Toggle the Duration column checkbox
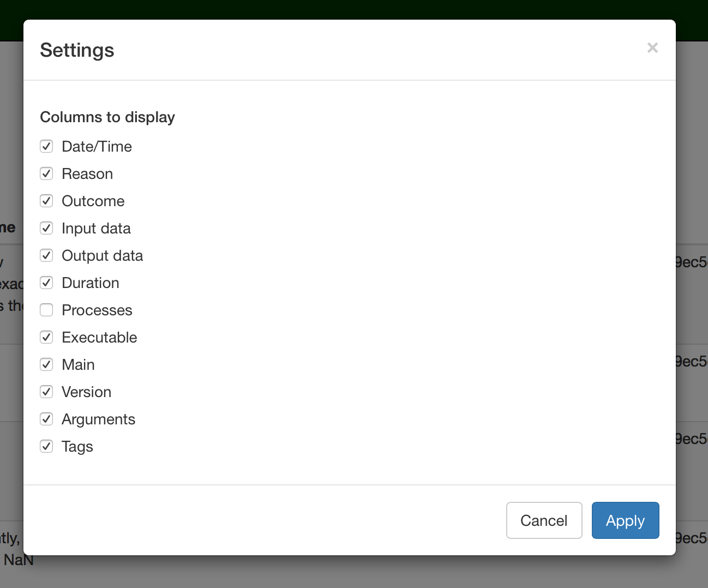This screenshot has height=588, width=708. pyautogui.click(x=46, y=283)
